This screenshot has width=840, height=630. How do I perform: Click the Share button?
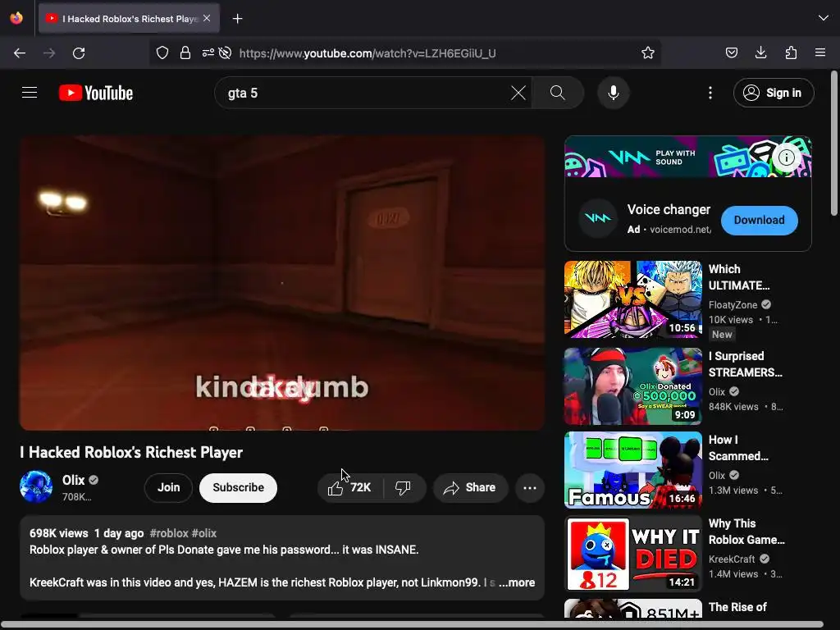pyautogui.click(x=470, y=487)
